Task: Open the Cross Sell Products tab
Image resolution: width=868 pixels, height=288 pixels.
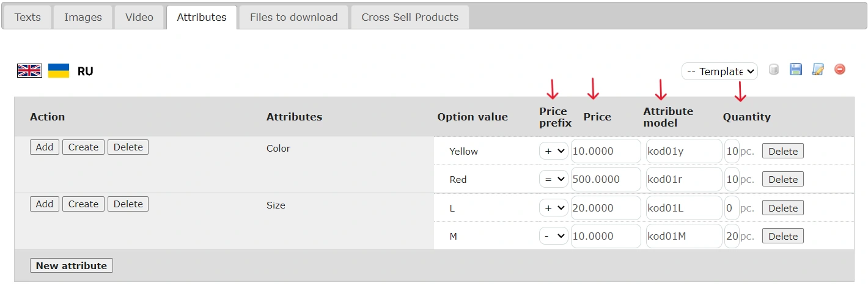Action: coord(410,17)
